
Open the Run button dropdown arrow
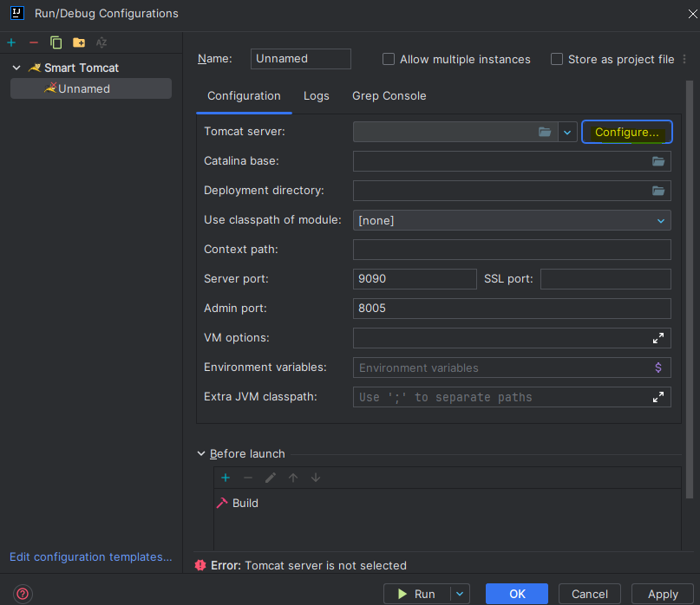point(460,594)
